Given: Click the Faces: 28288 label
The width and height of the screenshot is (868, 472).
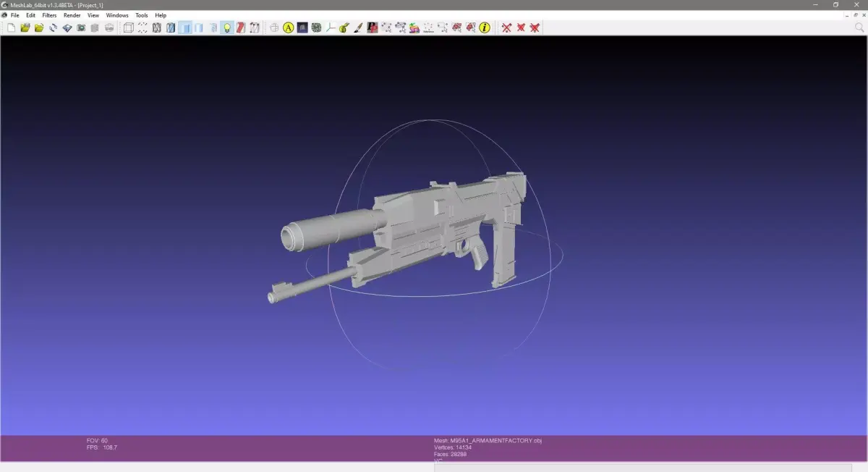Looking at the screenshot, I should tap(450, 455).
